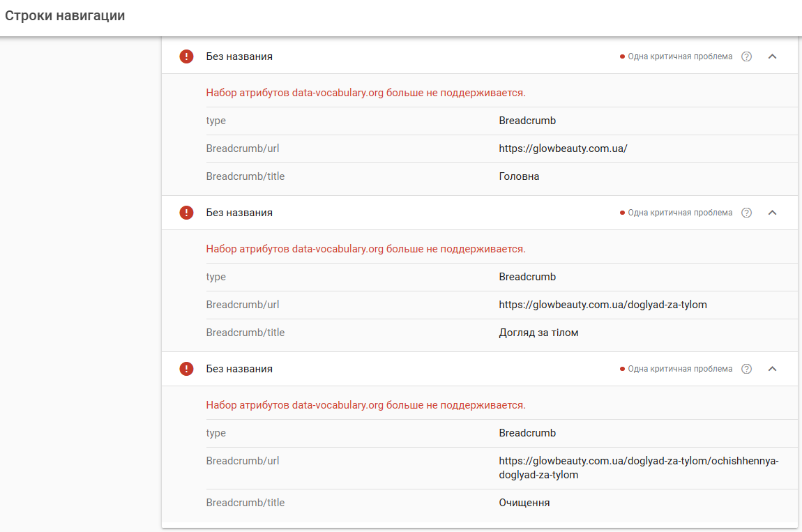Image resolution: width=802 pixels, height=532 pixels.
Task: Click the help icon in the third breadcrumb header
Action: click(x=746, y=369)
